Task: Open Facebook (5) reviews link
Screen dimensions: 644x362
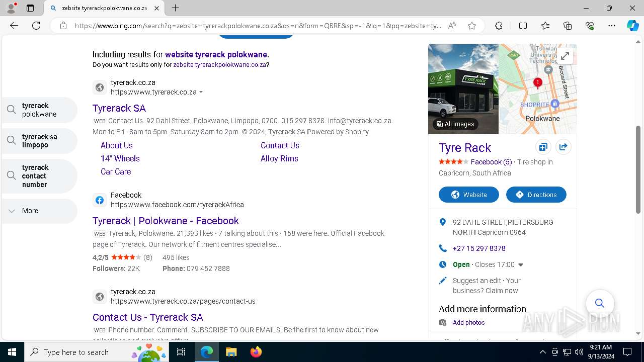Action: tap(491, 162)
